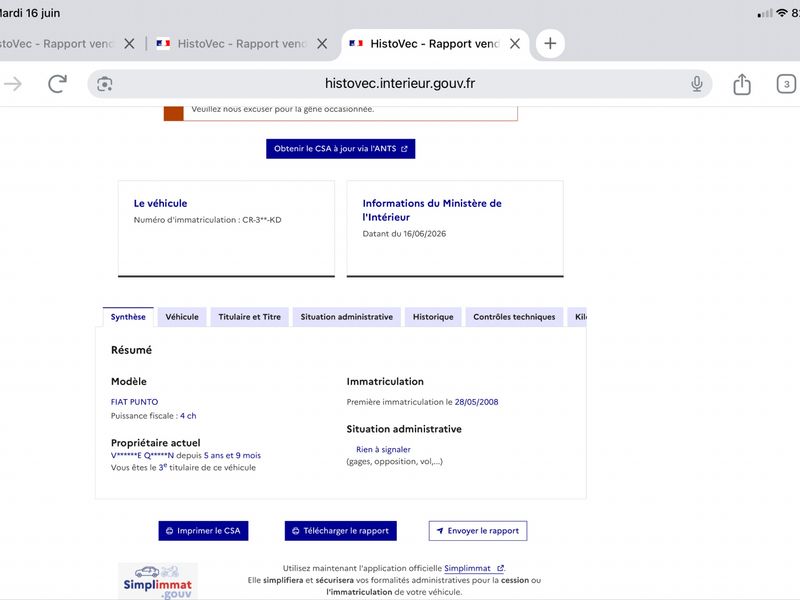Click the Imprimer le CSA button
Viewport: 800px width, 600px height.
(203, 531)
